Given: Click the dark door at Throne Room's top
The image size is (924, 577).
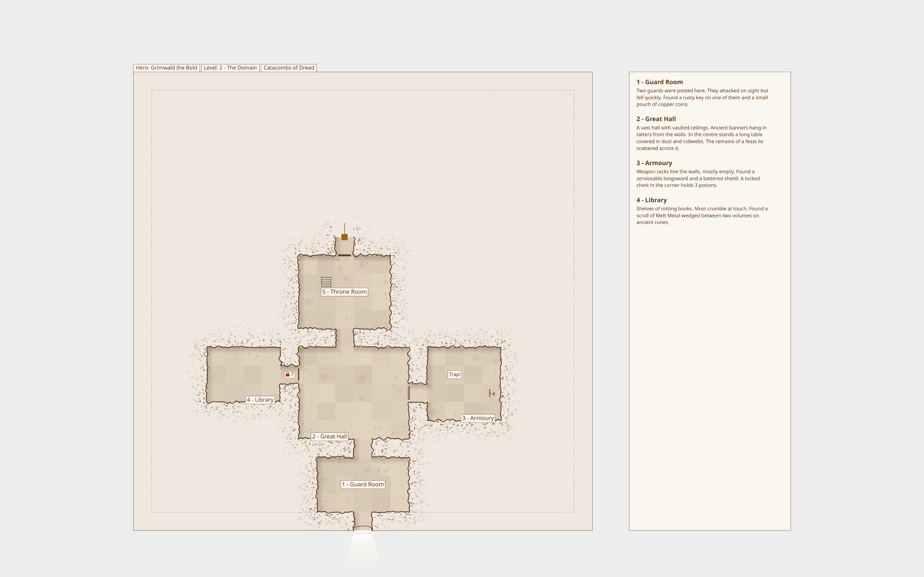Looking at the screenshot, I should pos(344,255).
